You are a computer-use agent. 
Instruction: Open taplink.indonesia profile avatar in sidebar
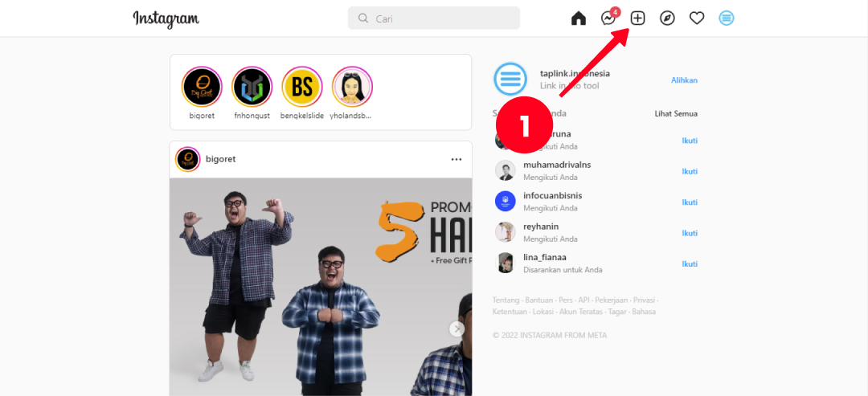[x=510, y=79]
